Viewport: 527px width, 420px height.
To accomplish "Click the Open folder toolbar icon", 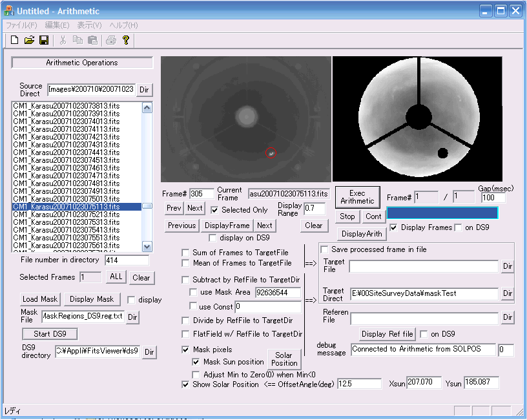I will click(x=29, y=40).
